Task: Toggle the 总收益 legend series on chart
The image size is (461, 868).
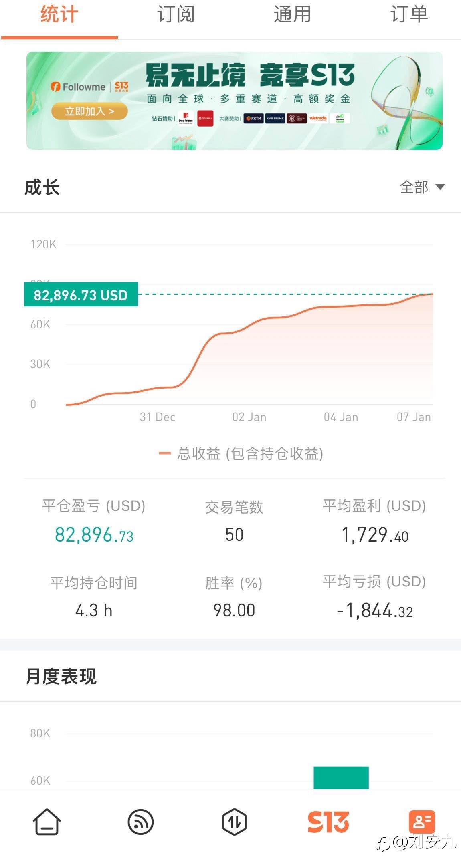Action: [x=241, y=454]
